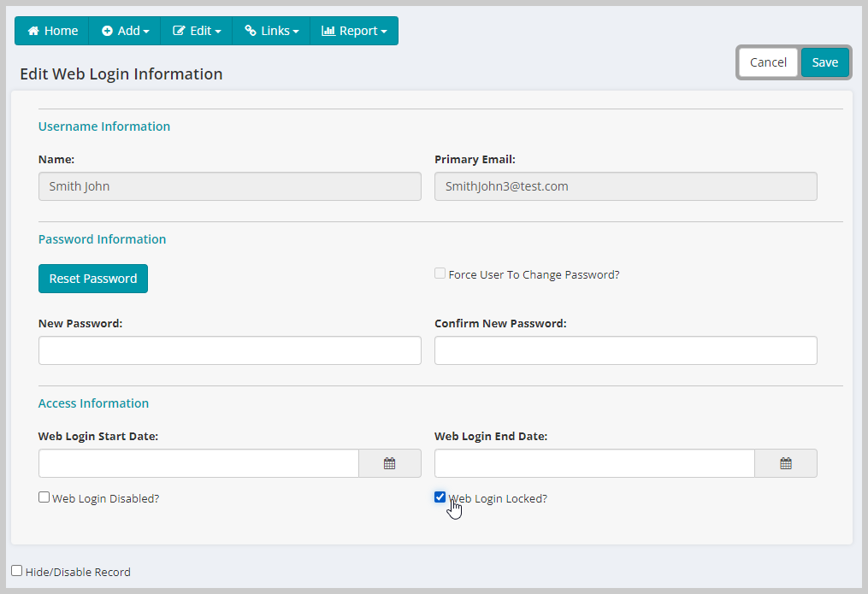Open the Add dropdown menu
Viewport: 868px width, 594px height.
[125, 30]
